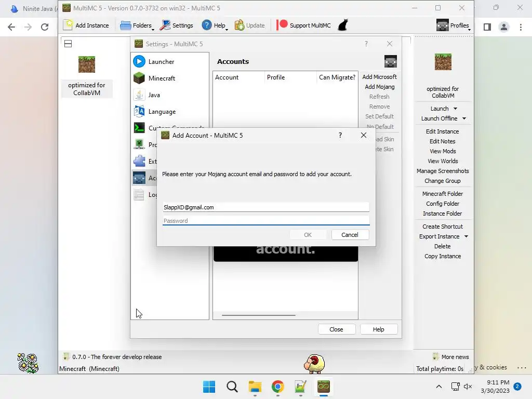
Task: Click Refresh in Accounts panel
Action: pos(379,97)
